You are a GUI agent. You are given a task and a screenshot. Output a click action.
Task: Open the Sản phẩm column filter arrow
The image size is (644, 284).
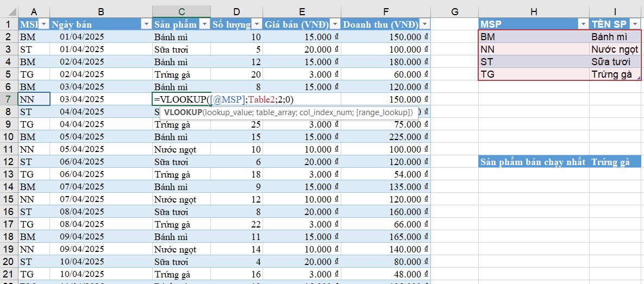(204, 24)
